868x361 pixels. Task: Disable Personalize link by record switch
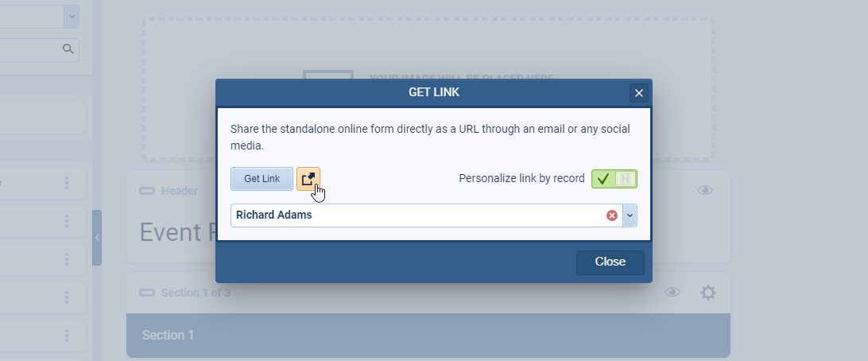click(x=614, y=179)
